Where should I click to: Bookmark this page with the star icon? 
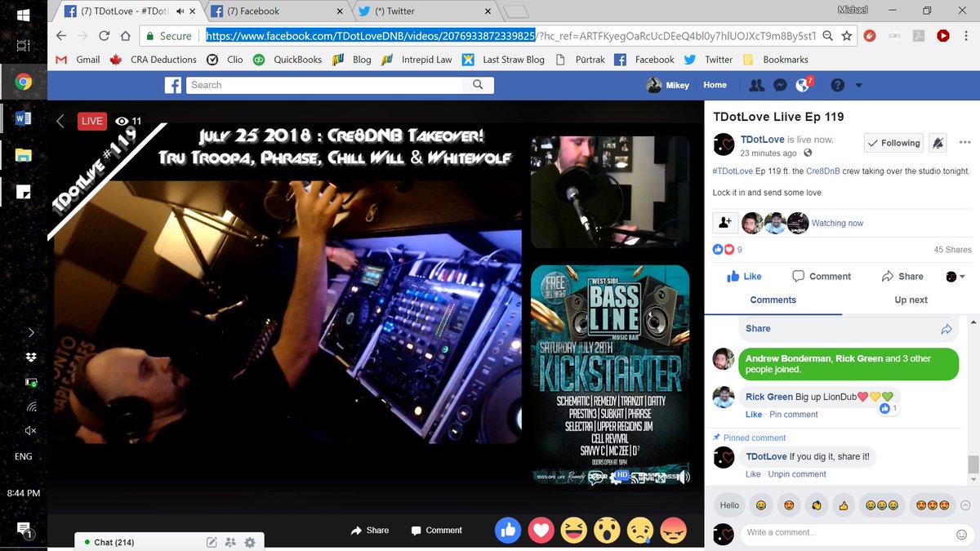(x=847, y=36)
